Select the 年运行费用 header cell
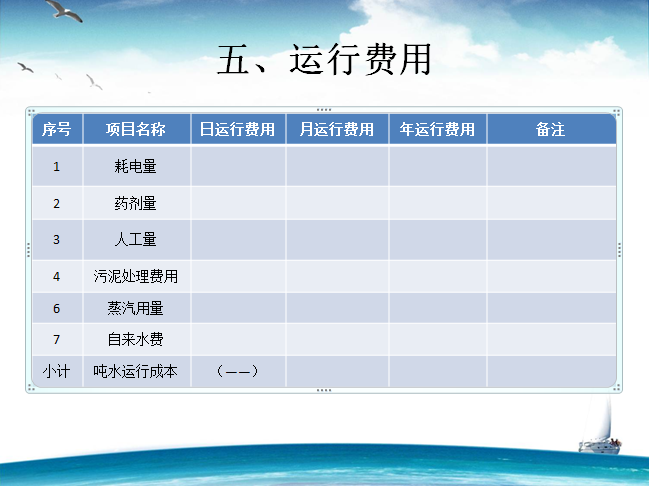Image resolution: width=649 pixels, height=486 pixels. [438, 129]
